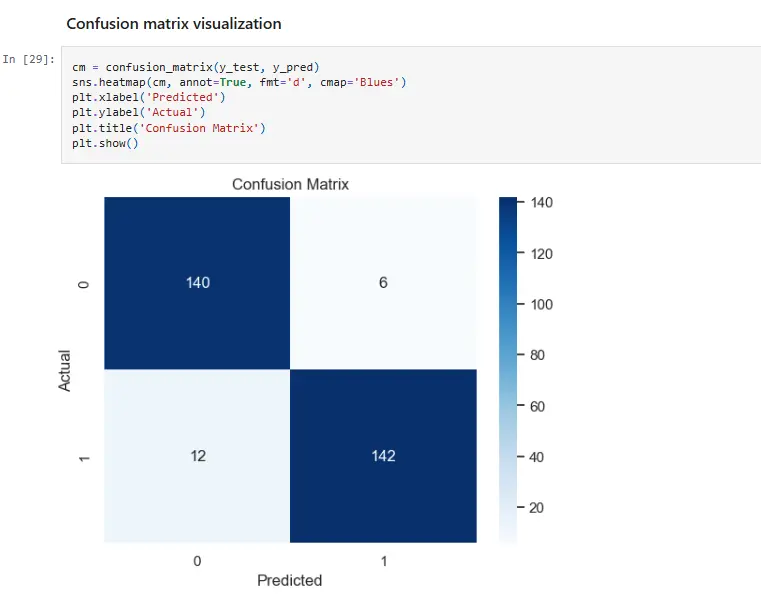761x596 pixels.
Task: Click the "Predicted" x-axis label
Action: [x=290, y=580]
